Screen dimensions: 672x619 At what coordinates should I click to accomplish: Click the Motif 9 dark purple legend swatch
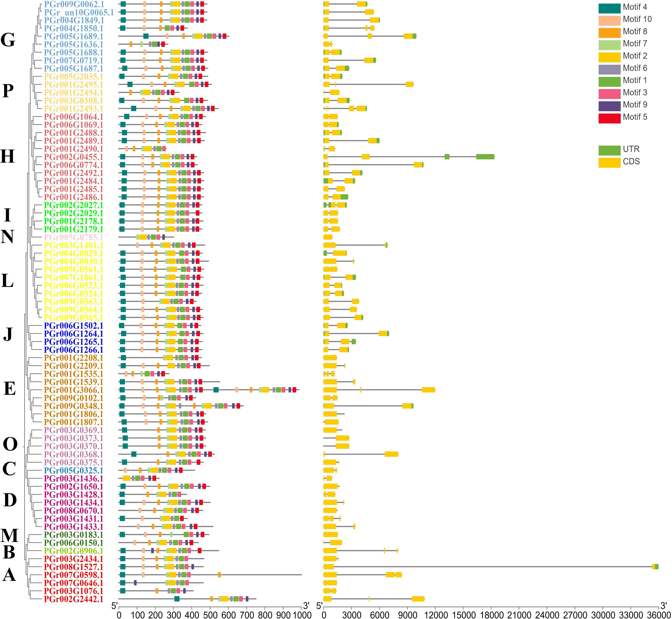tap(609, 106)
